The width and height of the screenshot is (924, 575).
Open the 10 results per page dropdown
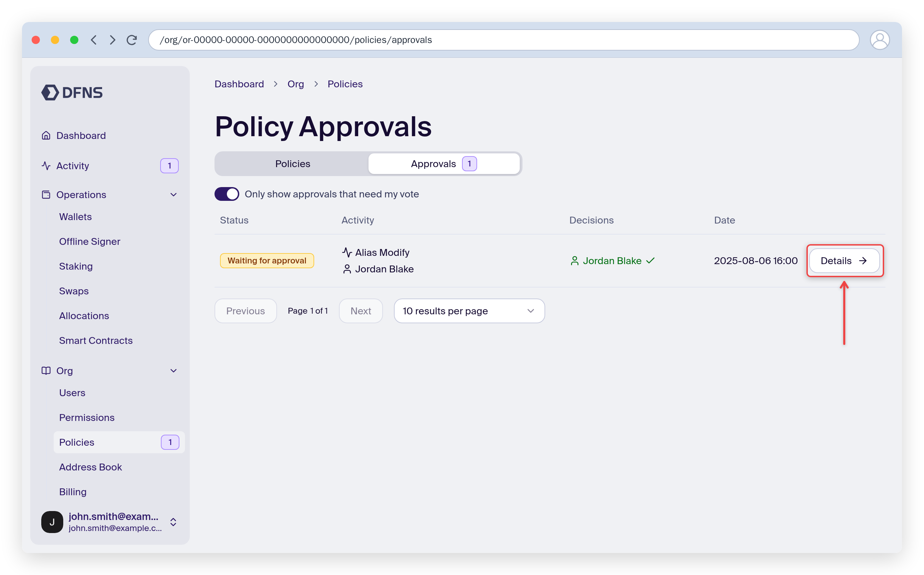469,311
